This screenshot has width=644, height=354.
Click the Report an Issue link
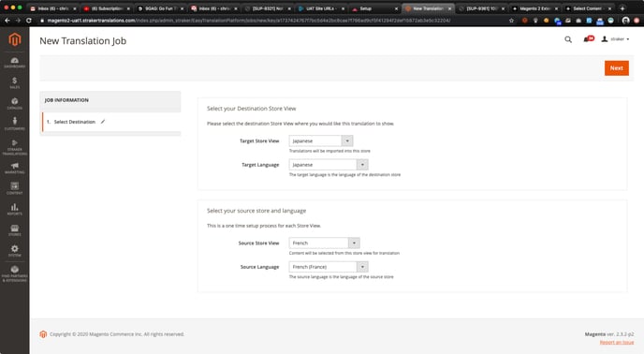[x=617, y=342]
